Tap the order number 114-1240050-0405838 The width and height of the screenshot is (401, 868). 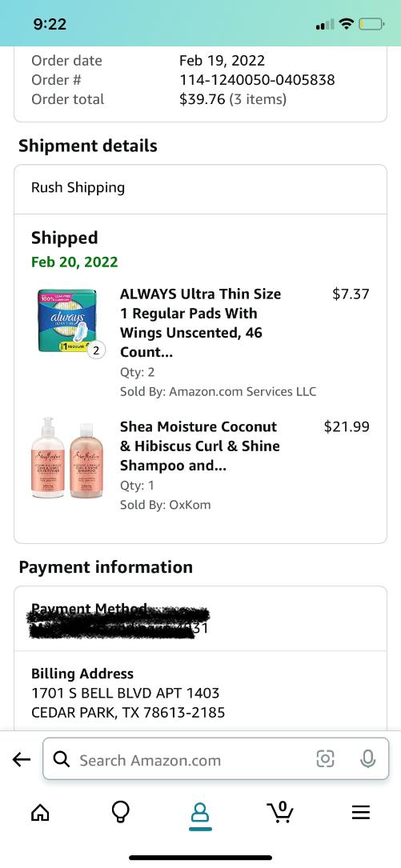pos(257,80)
